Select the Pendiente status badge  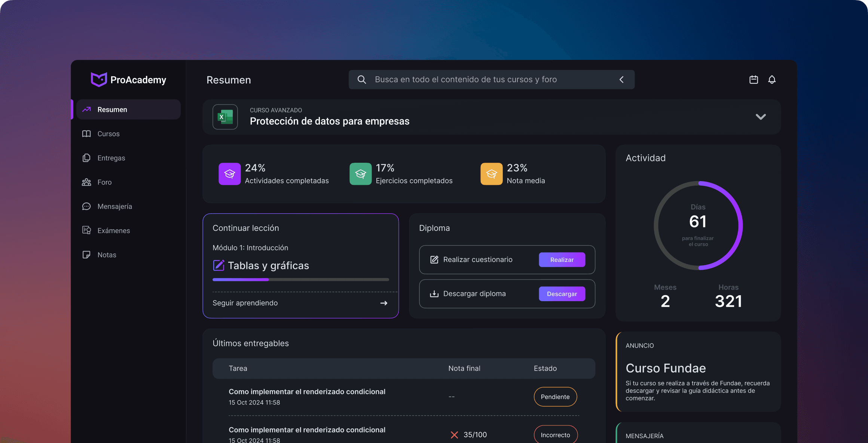(555, 397)
